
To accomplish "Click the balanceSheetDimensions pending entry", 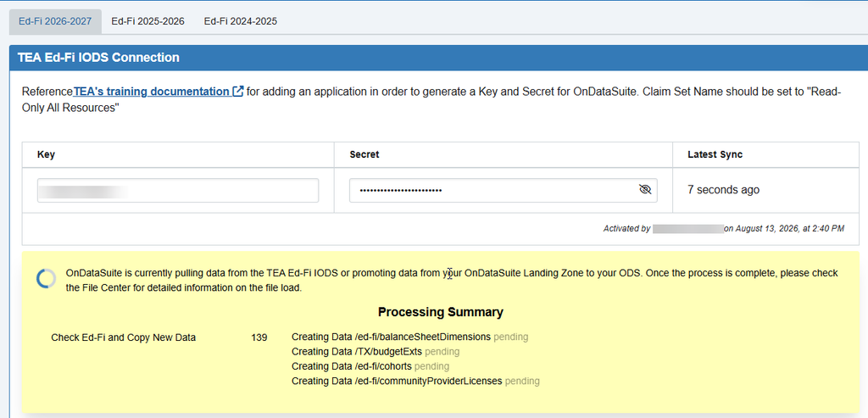I will coord(409,337).
